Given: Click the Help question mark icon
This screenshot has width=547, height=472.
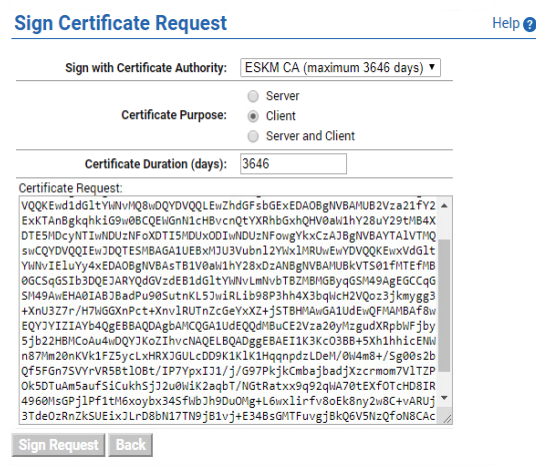Looking at the screenshot, I should tap(530, 25).
